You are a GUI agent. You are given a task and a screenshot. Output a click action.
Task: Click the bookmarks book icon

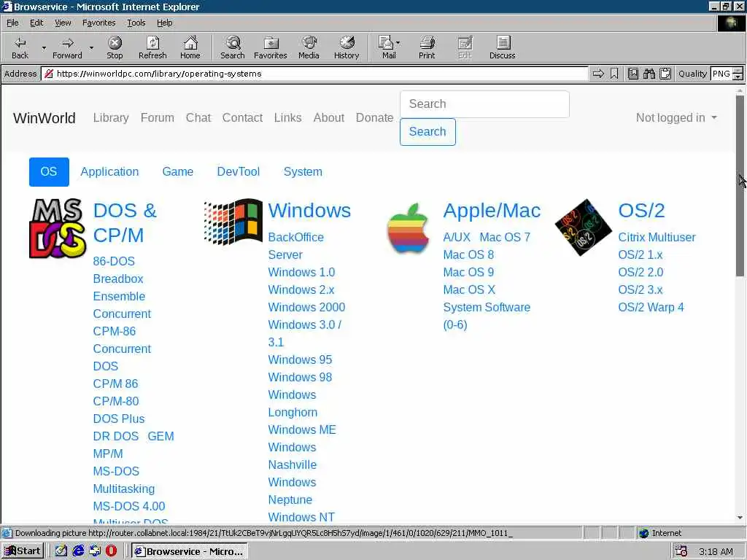pyautogui.click(x=633, y=74)
